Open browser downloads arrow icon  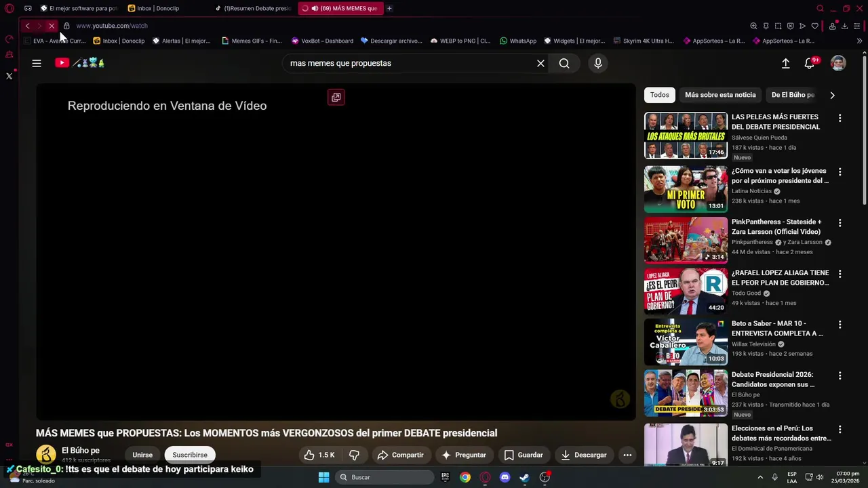(844, 26)
